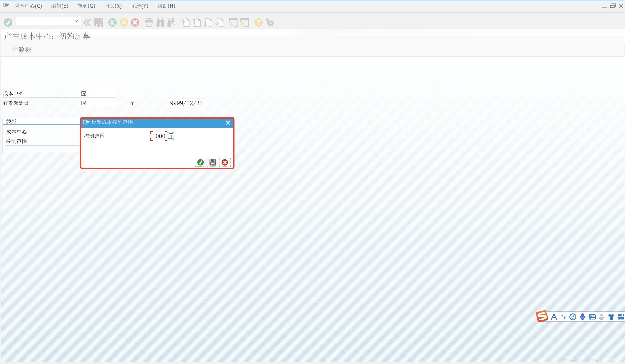The width and height of the screenshot is (625, 364).
Task: Open value help next to control range 1000
Action: (170, 136)
